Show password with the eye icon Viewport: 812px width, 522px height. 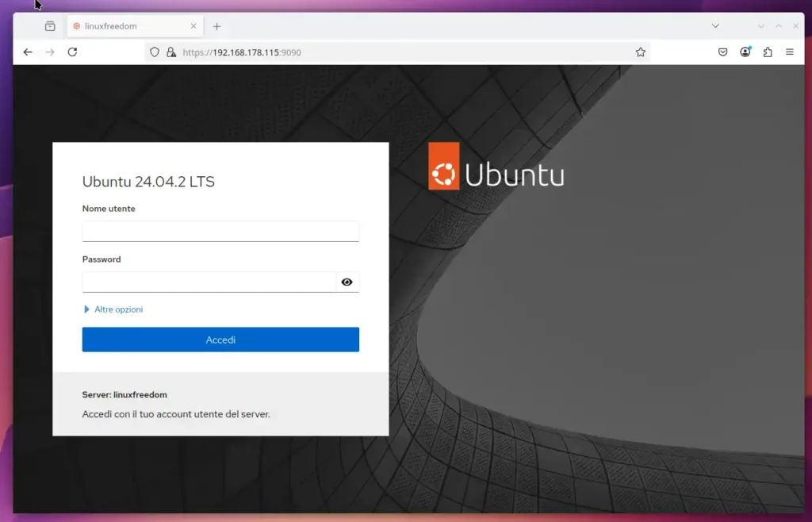pyautogui.click(x=347, y=282)
